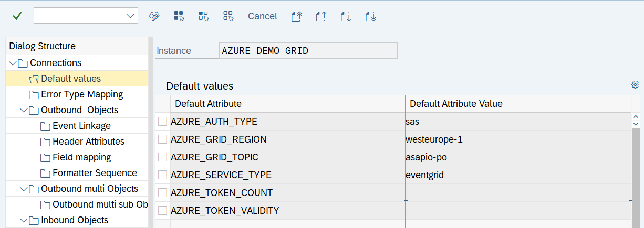
Task: Open table settings gear icon
Action: [x=635, y=85]
